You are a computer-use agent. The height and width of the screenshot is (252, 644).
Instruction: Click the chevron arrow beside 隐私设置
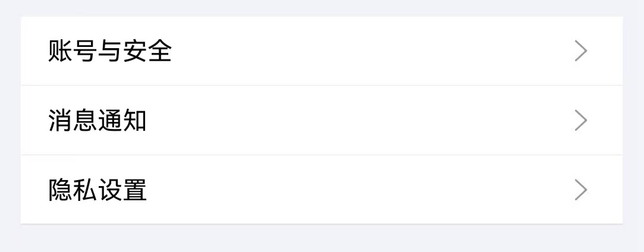pyautogui.click(x=581, y=190)
